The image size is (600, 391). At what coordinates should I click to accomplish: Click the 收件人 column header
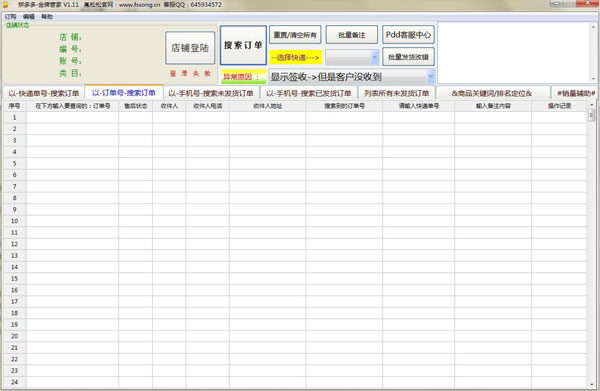169,106
